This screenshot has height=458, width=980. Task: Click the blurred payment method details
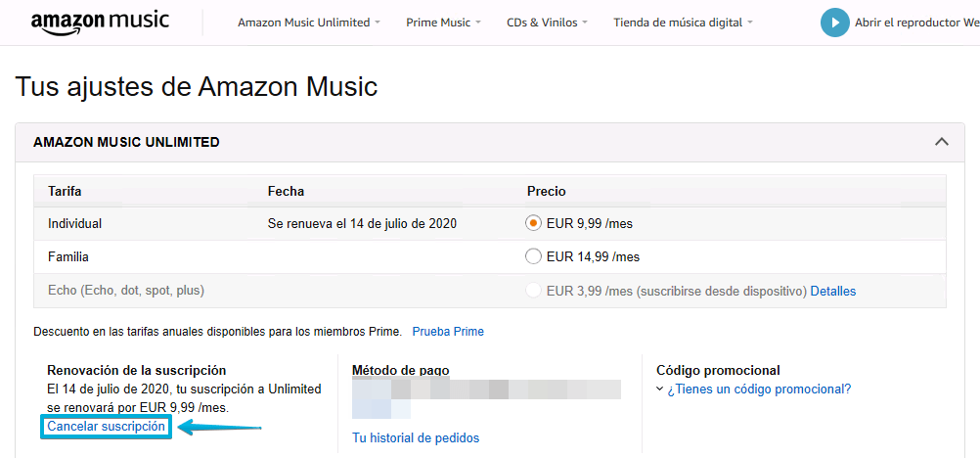pyautogui.click(x=486, y=399)
